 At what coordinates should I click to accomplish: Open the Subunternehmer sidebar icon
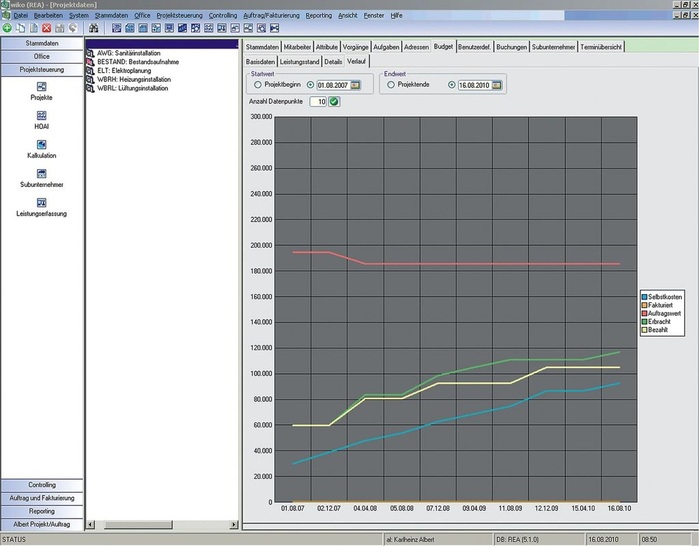pos(42,175)
